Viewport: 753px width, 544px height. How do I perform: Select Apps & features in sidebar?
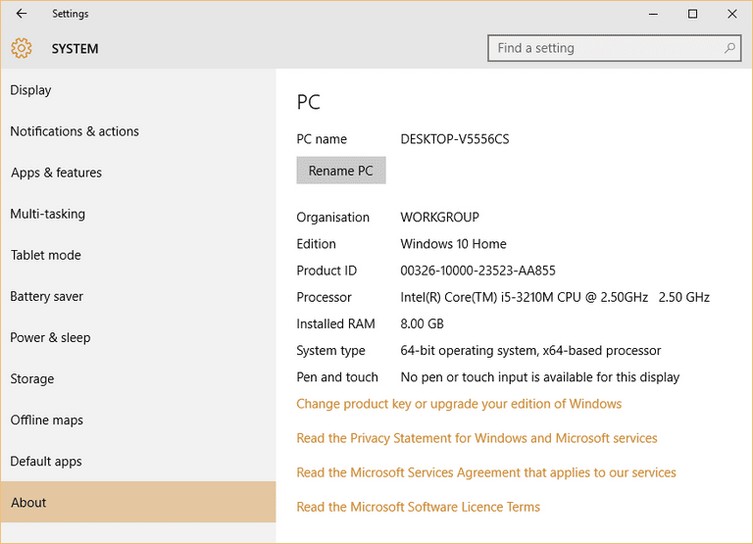pyautogui.click(x=138, y=173)
